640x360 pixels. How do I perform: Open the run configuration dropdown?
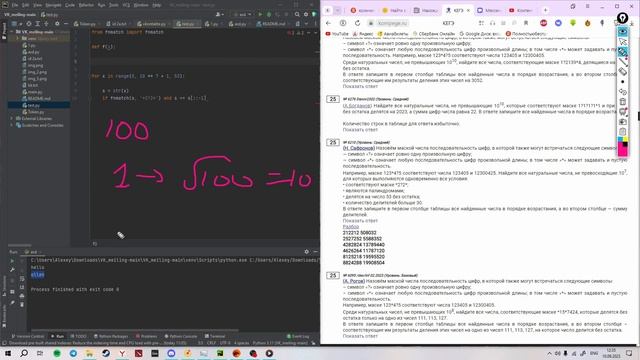point(242,14)
